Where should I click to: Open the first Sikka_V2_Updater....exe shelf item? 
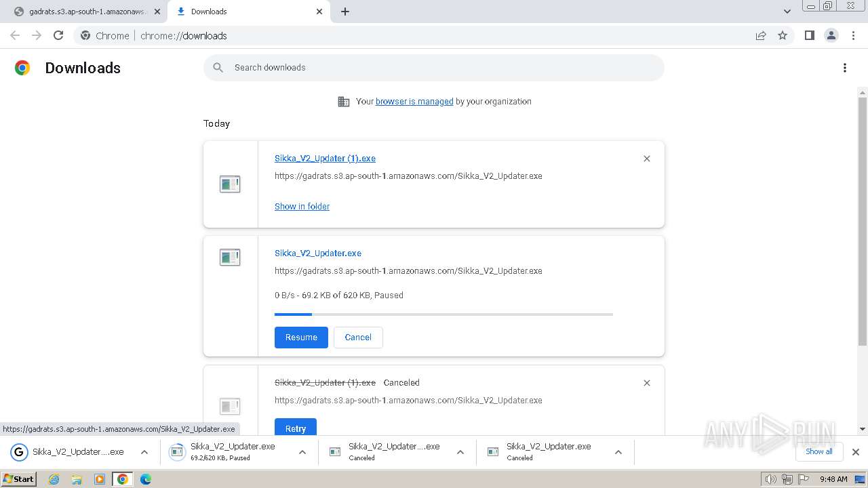click(69, 452)
